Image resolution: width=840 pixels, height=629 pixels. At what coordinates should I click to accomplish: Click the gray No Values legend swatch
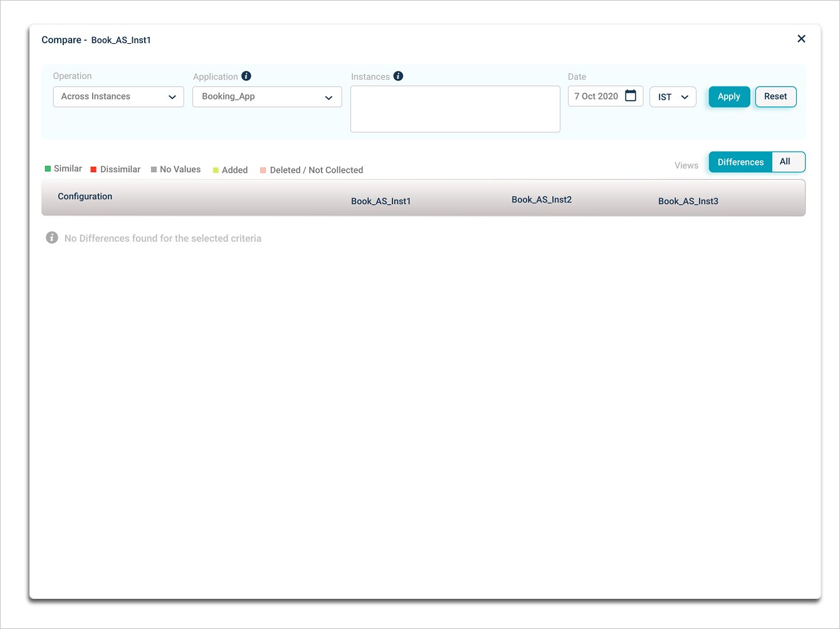click(154, 169)
